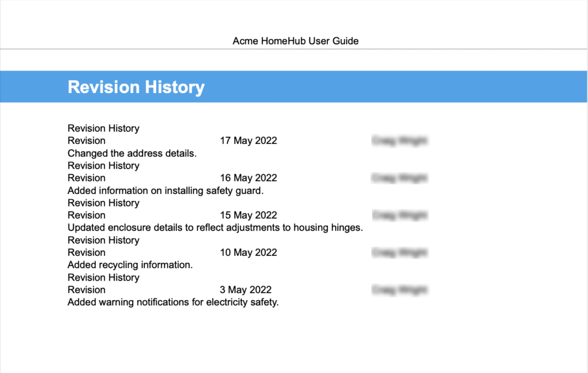Select the blue "Revision History" banner heading
This screenshot has height=373, width=588.
pyautogui.click(x=136, y=87)
